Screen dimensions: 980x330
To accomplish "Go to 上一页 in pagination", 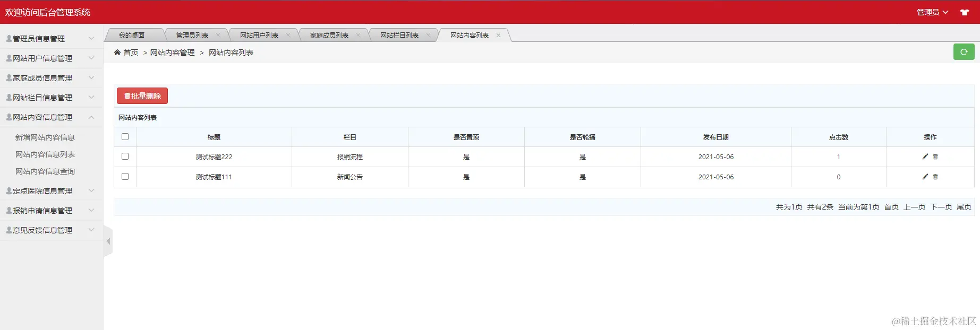I will 914,207.
